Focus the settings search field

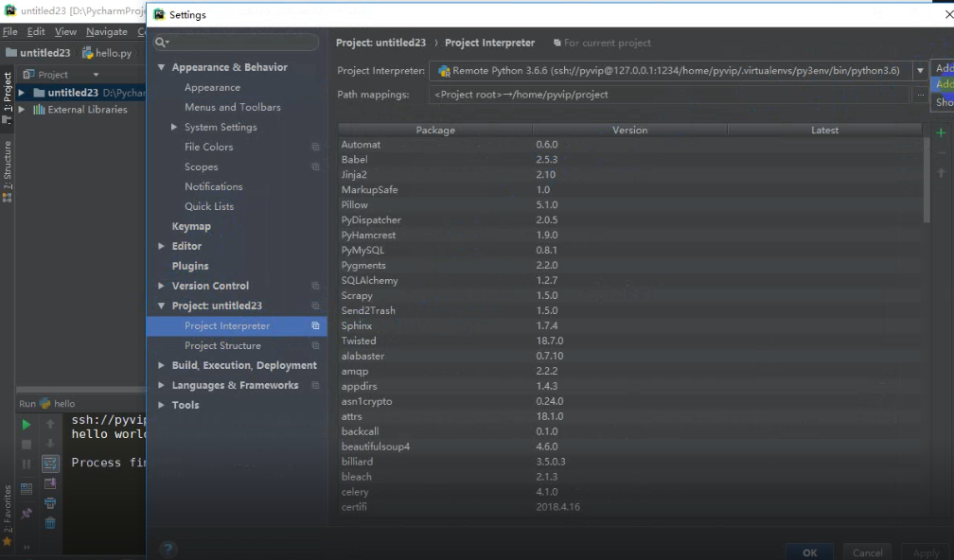[x=236, y=42]
